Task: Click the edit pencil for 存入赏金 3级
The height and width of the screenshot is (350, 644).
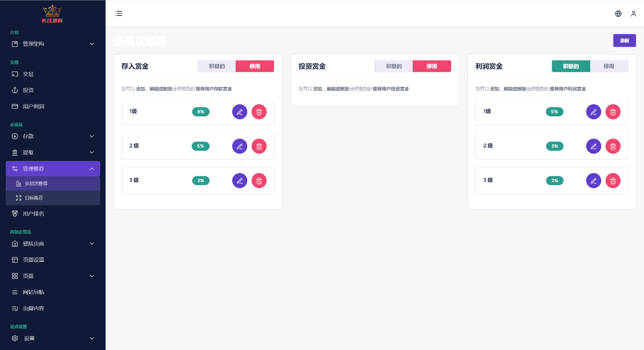Action: (240, 181)
